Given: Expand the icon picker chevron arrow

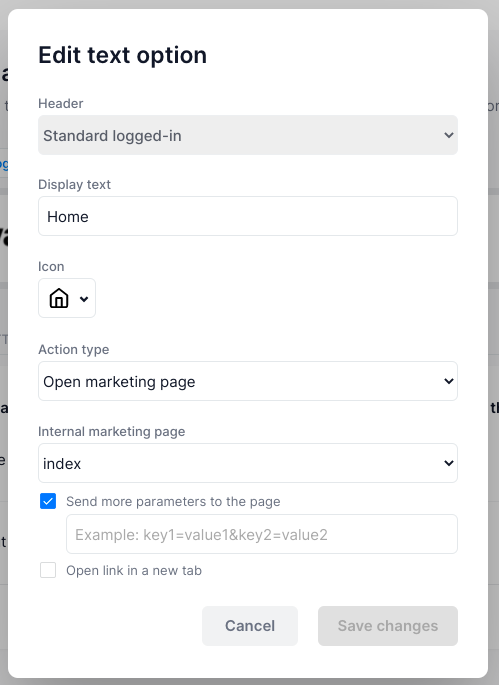Looking at the screenshot, I should coord(84,299).
